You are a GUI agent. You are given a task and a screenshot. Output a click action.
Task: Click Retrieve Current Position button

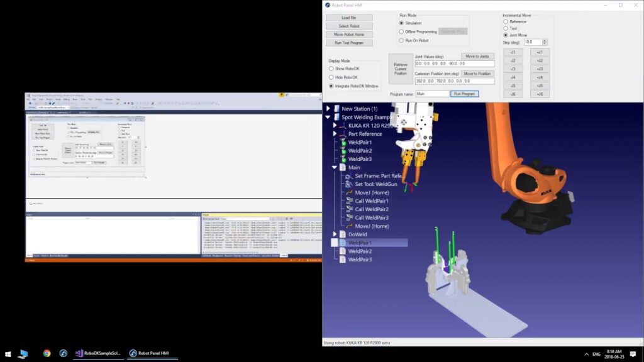point(401,69)
